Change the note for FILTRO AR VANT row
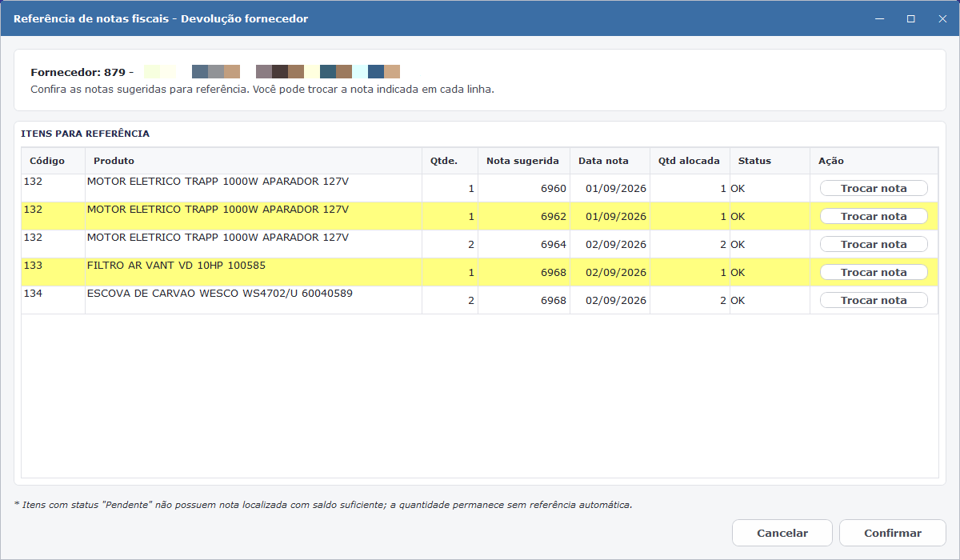 click(874, 273)
